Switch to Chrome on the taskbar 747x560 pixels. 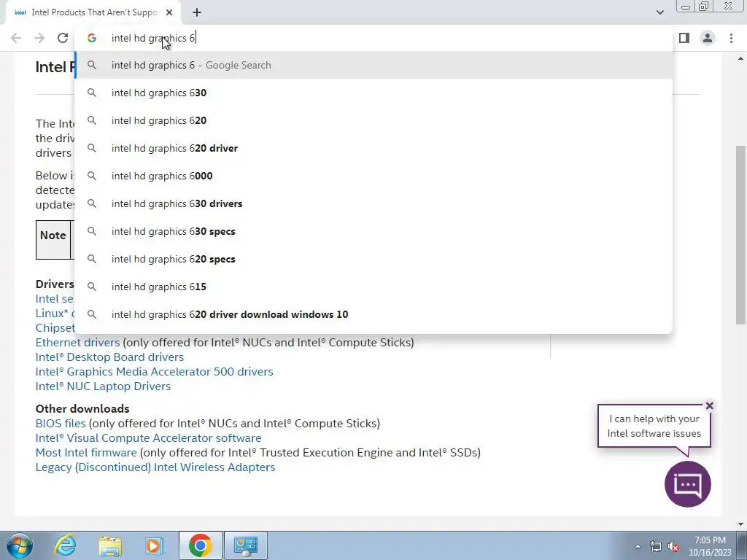click(200, 545)
